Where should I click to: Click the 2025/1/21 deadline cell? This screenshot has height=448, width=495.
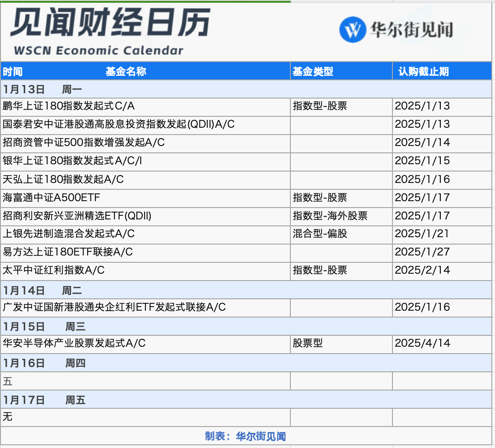click(x=423, y=234)
